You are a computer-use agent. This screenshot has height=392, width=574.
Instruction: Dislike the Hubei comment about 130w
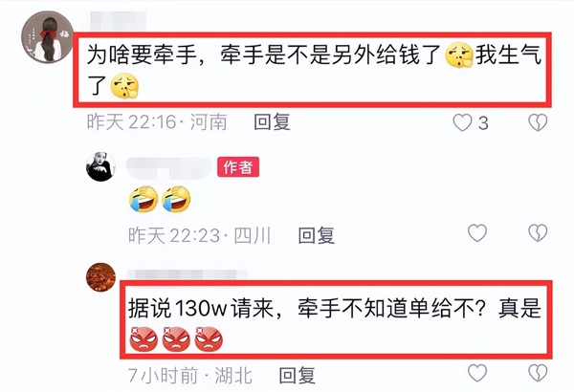[x=538, y=373]
